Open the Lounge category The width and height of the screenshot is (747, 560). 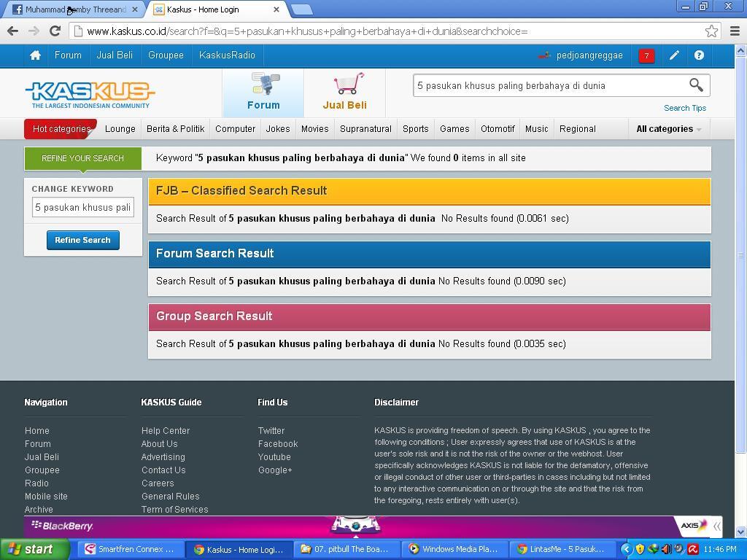[120, 129]
